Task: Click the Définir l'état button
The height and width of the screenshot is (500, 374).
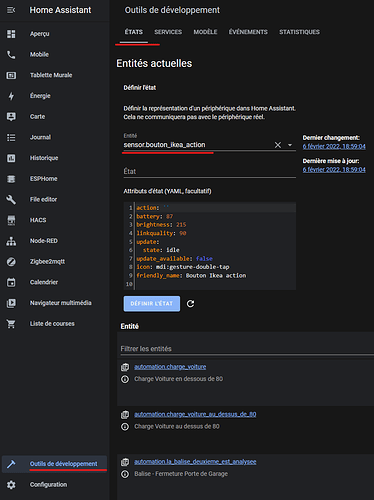Action: pyautogui.click(x=152, y=304)
